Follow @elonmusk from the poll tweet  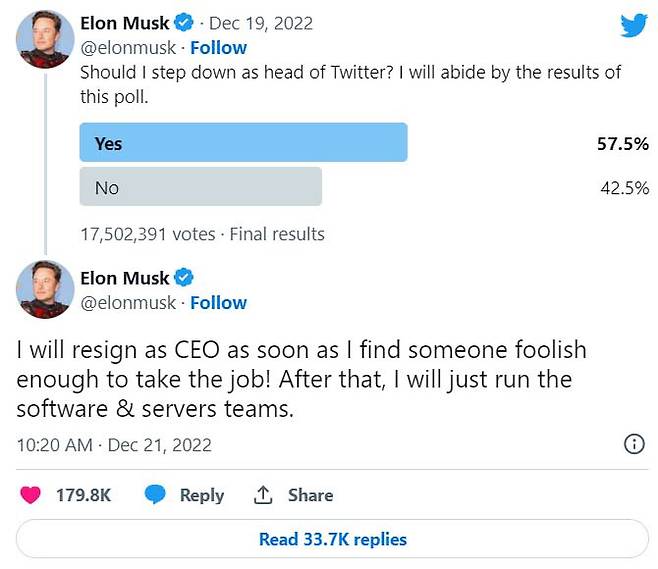tap(219, 48)
